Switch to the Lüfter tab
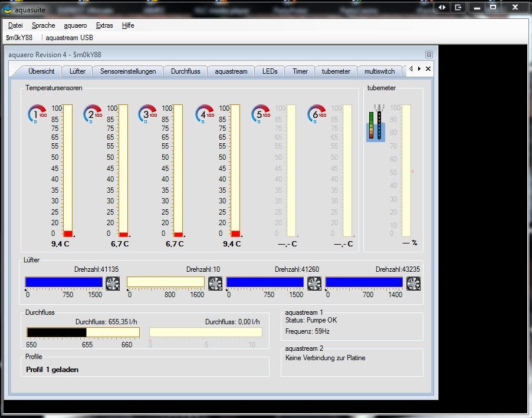Screen dimensions: 532x418 (77, 71)
